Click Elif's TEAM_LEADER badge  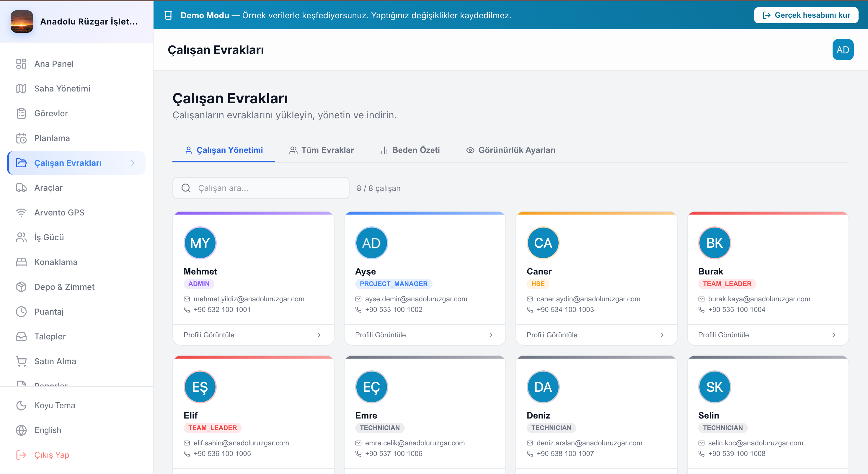[x=213, y=428]
